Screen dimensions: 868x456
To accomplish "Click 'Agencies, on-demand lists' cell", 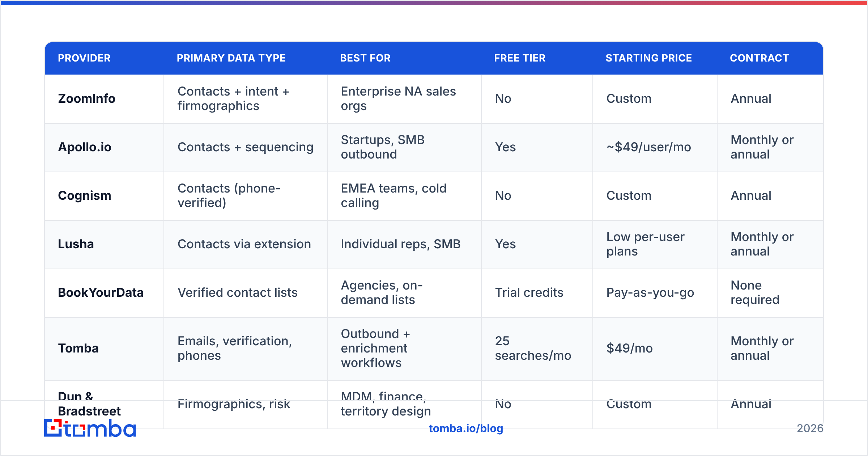I will click(x=404, y=293).
